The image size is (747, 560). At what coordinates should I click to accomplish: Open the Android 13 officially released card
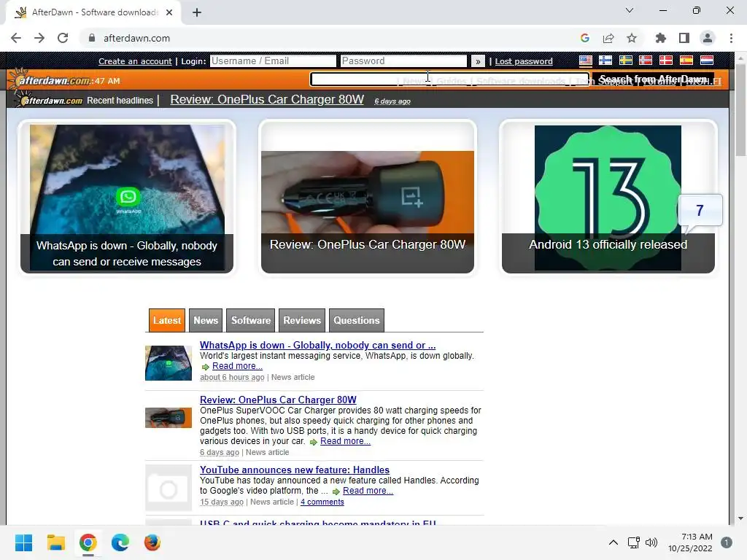point(608,197)
